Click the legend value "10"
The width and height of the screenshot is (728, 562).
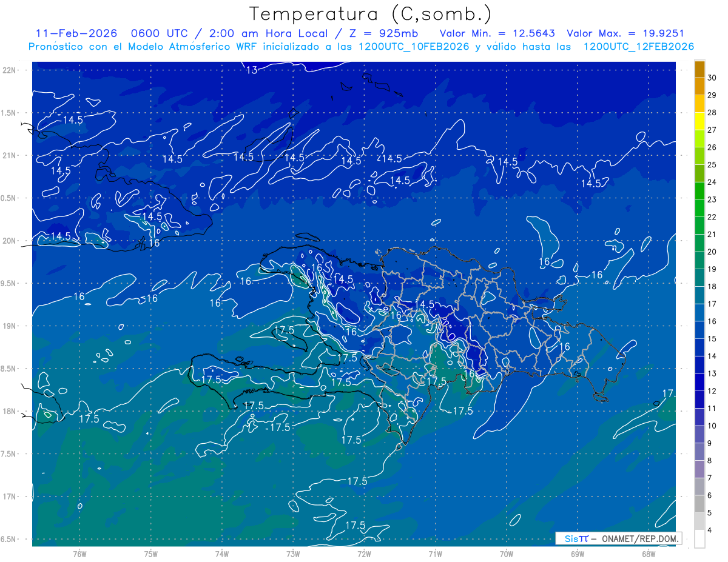click(x=713, y=426)
